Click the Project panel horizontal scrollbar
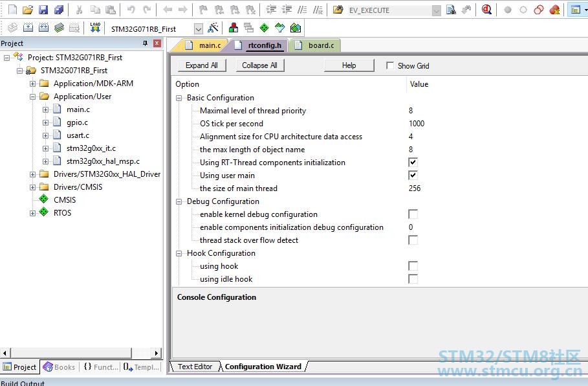The height and width of the screenshot is (386, 588). click(x=82, y=353)
